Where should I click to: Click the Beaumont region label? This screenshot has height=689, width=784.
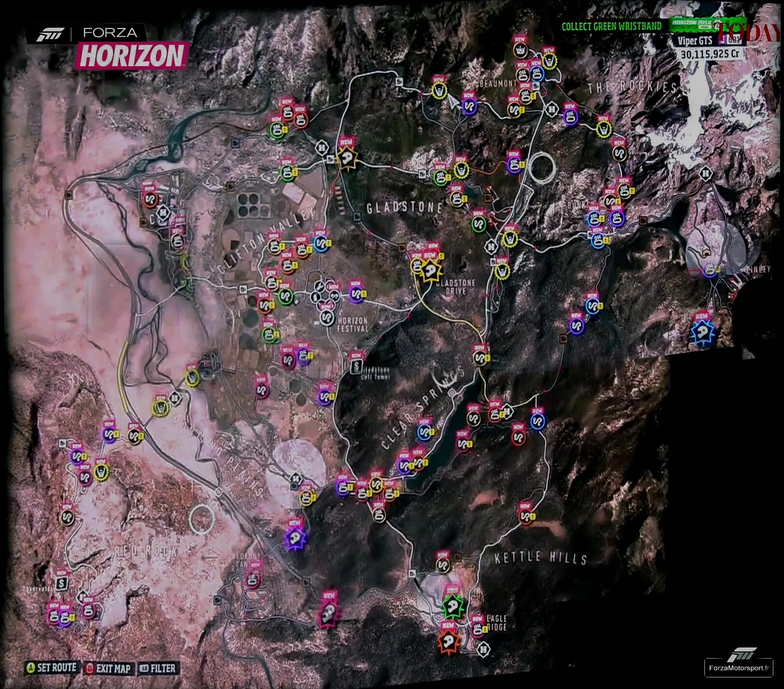pyautogui.click(x=498, y=83)
